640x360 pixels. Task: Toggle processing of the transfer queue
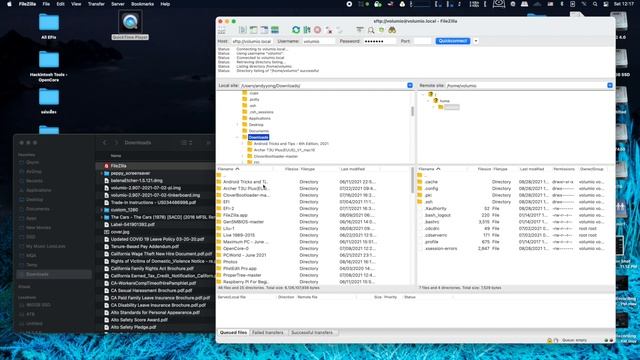307,30
